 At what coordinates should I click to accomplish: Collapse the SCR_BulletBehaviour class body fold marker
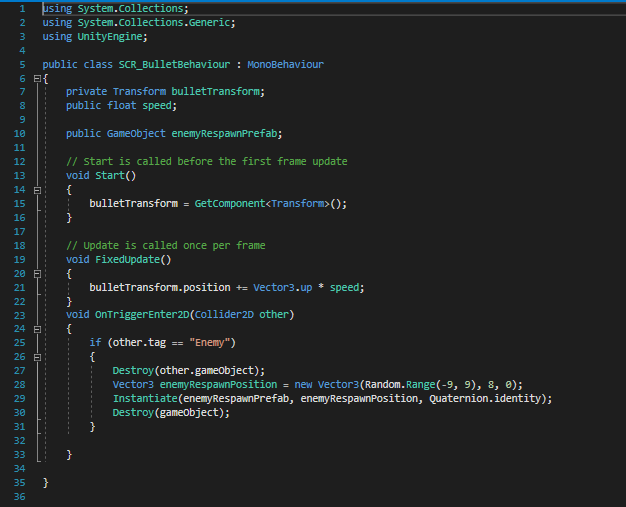coord(36,77)
